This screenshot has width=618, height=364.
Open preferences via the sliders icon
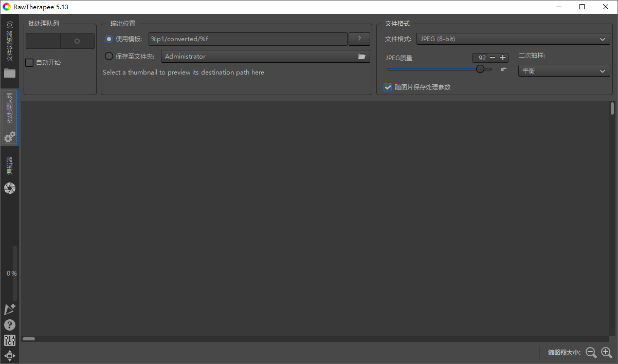[10, 340]
